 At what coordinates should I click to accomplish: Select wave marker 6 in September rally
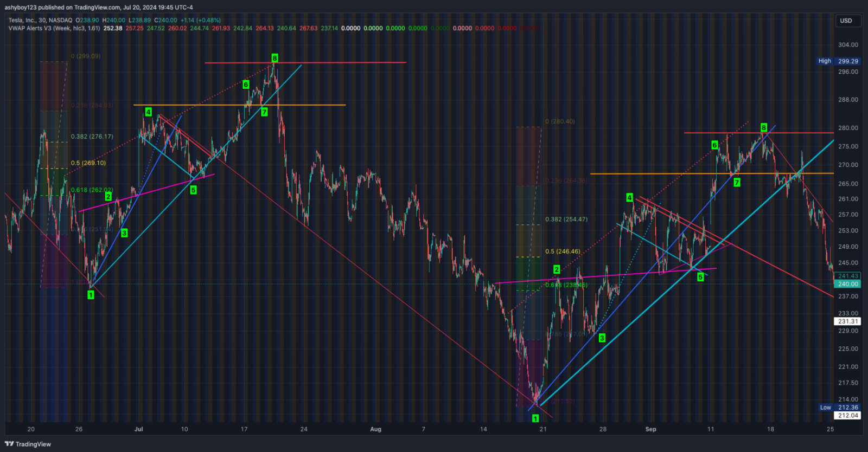coord(714,145)
